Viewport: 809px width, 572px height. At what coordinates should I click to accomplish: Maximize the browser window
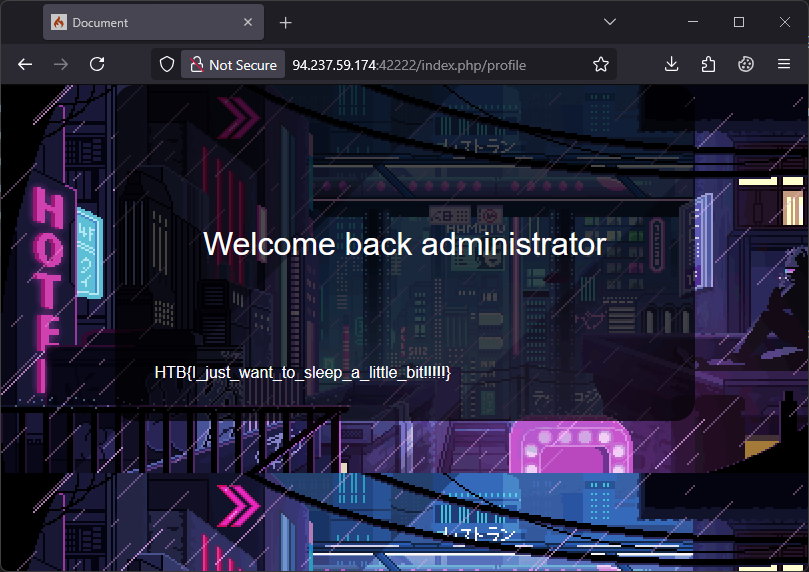tap(738, 22)
